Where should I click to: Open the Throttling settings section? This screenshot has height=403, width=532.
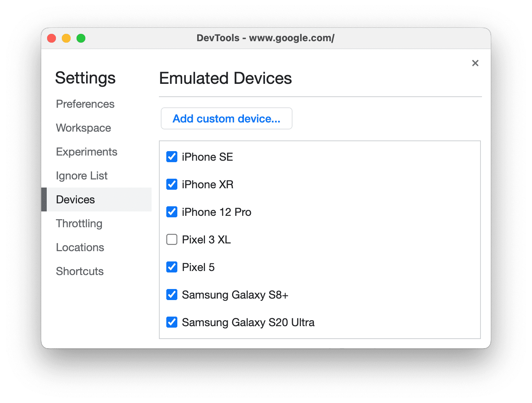pyautogui.click(x=79, y=224)
